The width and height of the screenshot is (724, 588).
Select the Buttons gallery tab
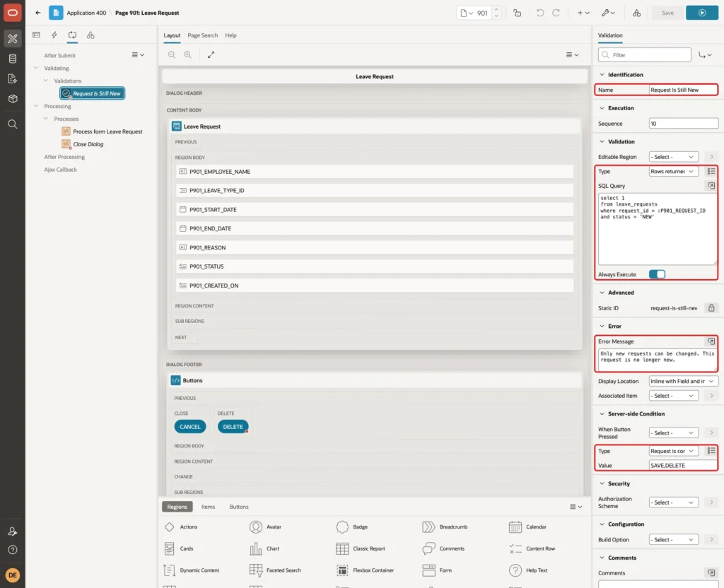[239, 507]
